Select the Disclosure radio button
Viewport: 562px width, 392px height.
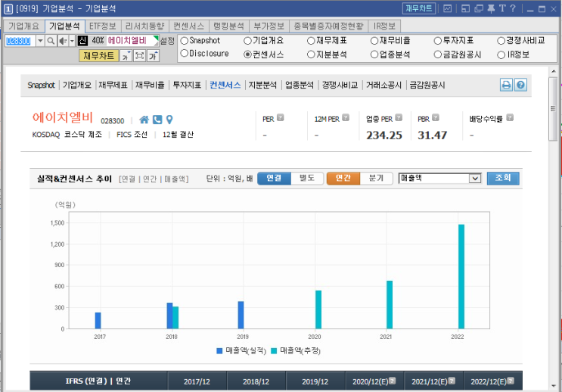185,54
